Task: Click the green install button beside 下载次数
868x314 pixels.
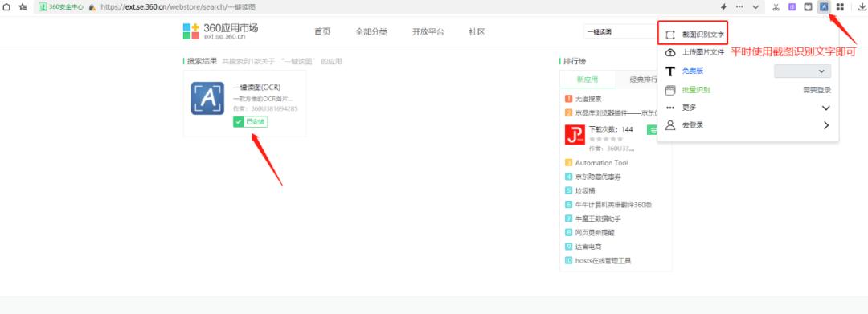Action: point(652,130)
